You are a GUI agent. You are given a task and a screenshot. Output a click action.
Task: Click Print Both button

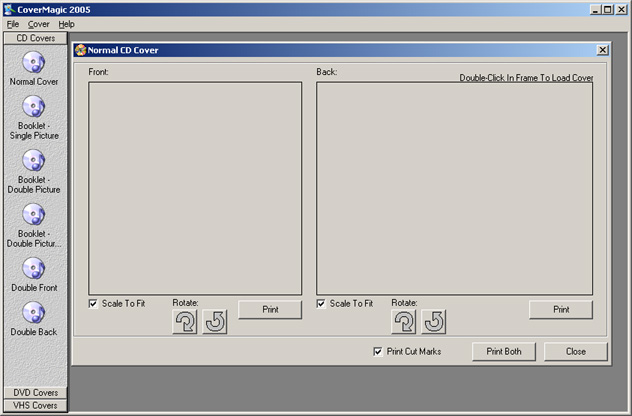(x=504, y=352)
